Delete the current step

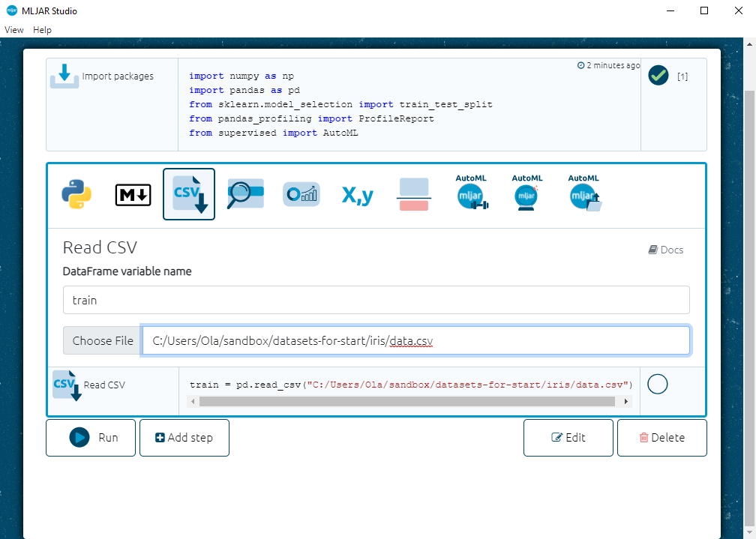click(662, 438)
